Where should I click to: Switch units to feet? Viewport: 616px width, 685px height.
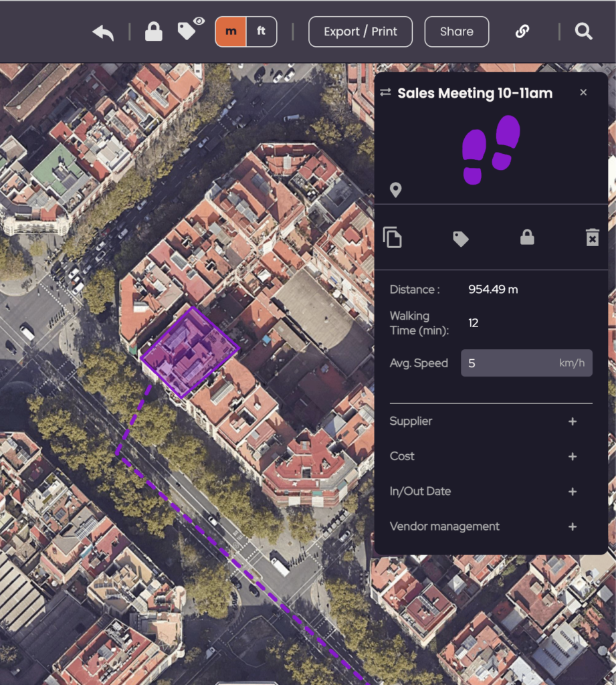262,32
